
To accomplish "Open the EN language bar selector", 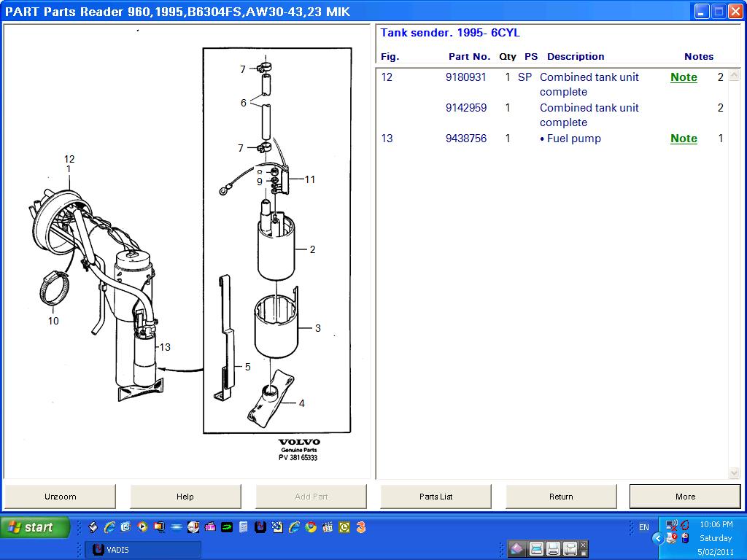I will [644, 527].
